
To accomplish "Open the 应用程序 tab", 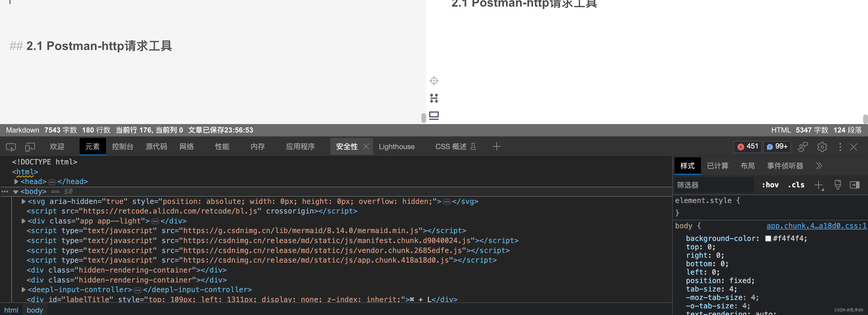I will 300,146.
